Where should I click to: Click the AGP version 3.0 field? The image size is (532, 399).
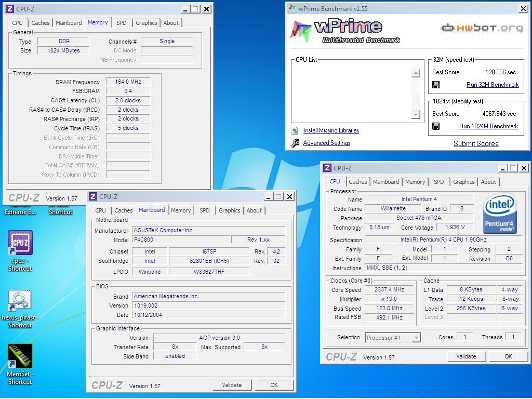219,338
